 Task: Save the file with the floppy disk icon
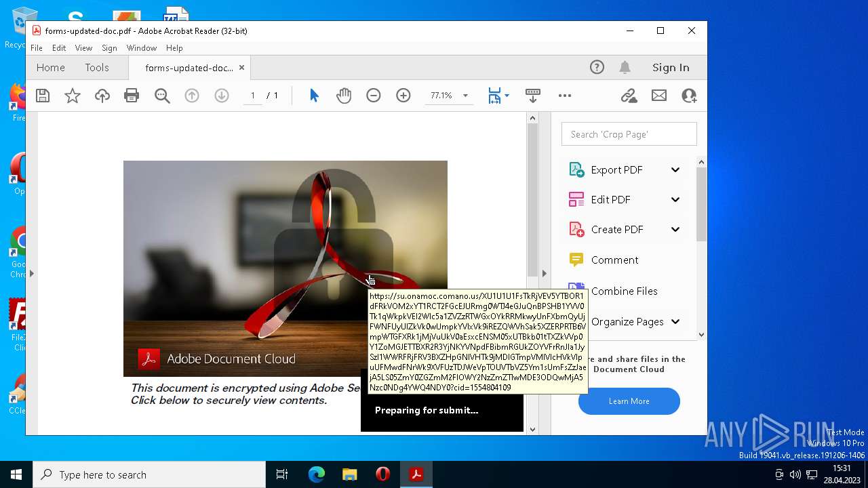coord(43,96)
